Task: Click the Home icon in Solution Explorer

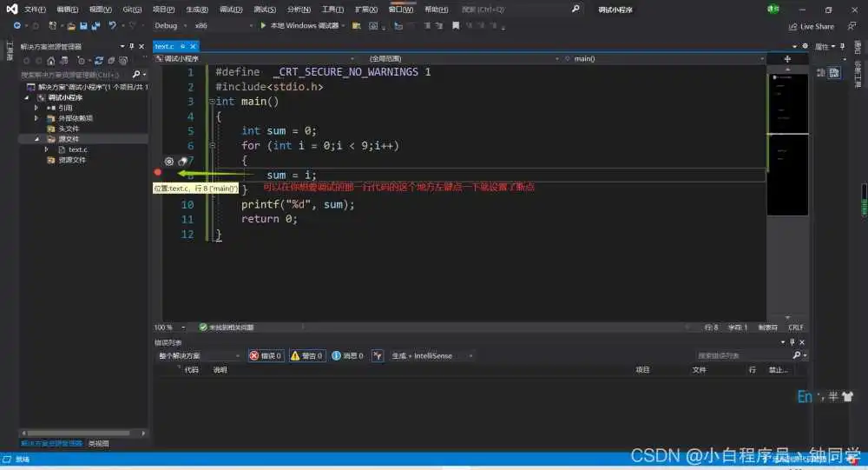Action: [51, 61]
